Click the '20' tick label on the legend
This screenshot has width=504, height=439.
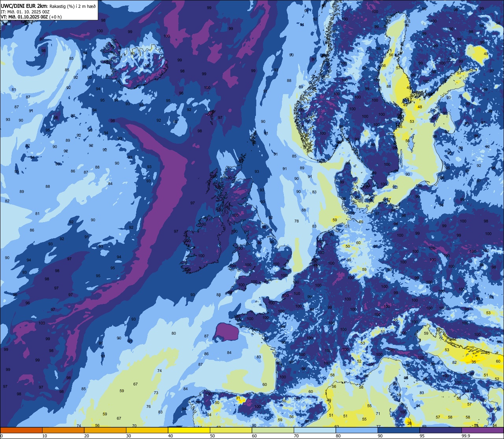[87, 436]
